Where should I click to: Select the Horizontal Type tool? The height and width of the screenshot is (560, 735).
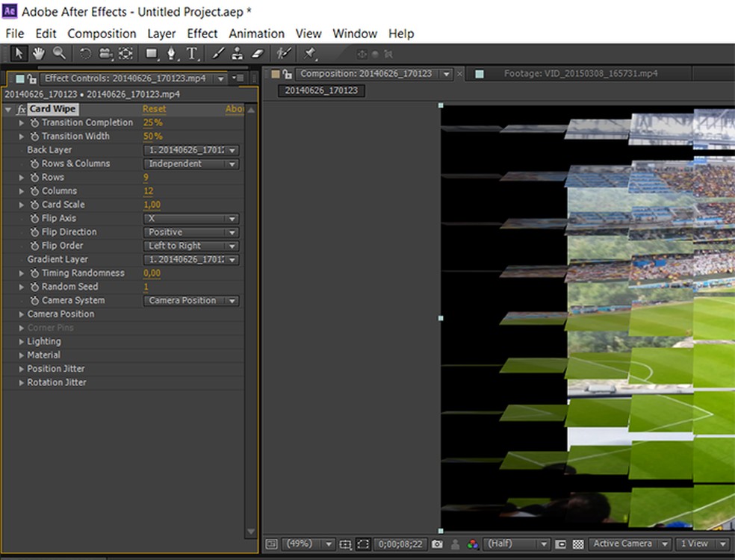pos(192,54)
